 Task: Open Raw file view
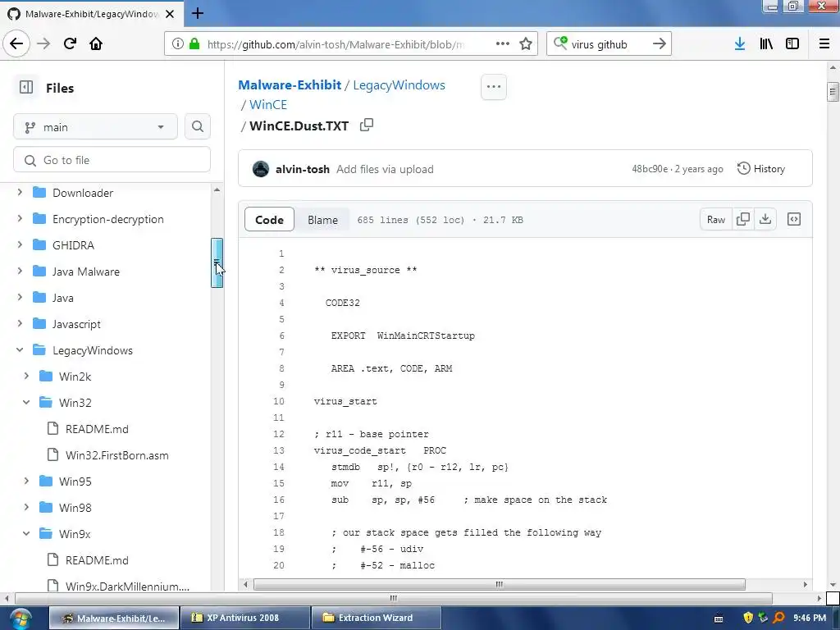(715, 219)
